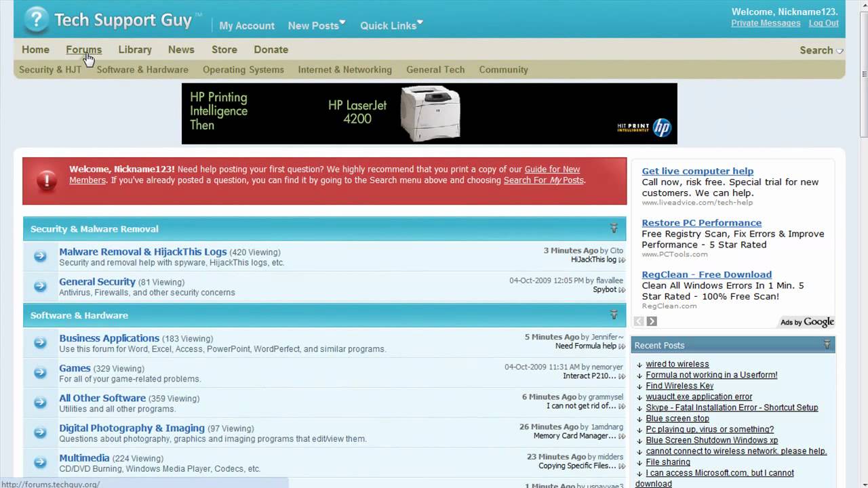
Task: Click down-arrow icon beside Blue screen stop
Action: [x=639, y=419]
